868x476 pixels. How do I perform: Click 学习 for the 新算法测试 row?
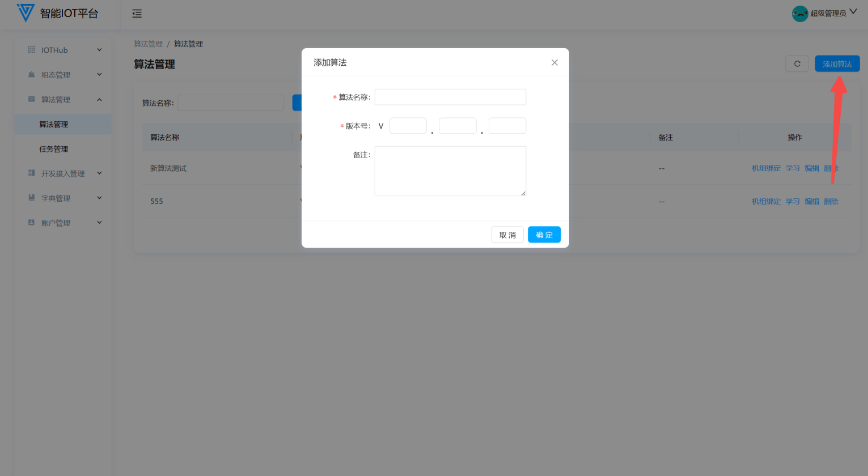(793, 168)
